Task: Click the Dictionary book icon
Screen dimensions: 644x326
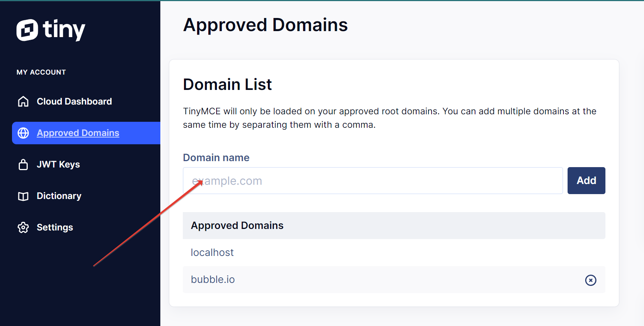Action: click(x=23, y=196)
